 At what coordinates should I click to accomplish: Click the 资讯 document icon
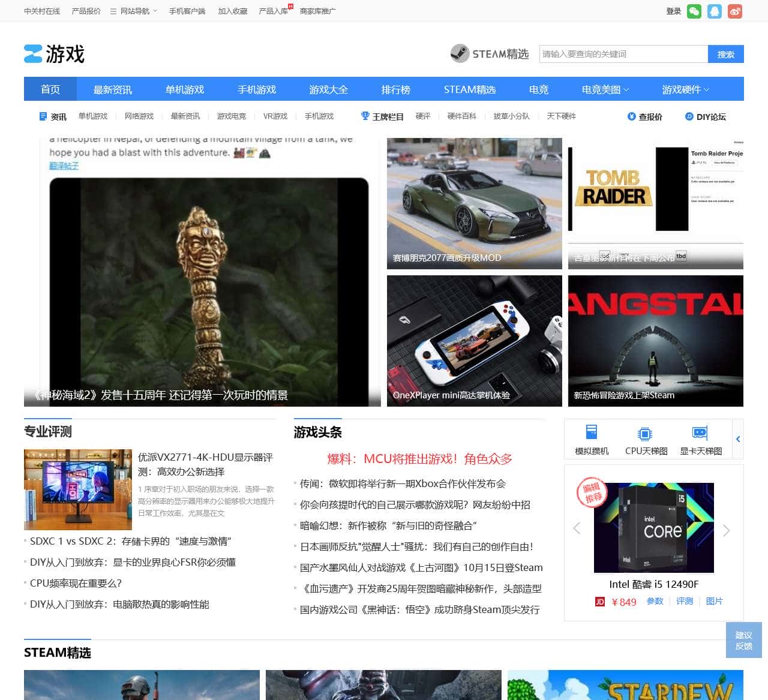[43, 116]
